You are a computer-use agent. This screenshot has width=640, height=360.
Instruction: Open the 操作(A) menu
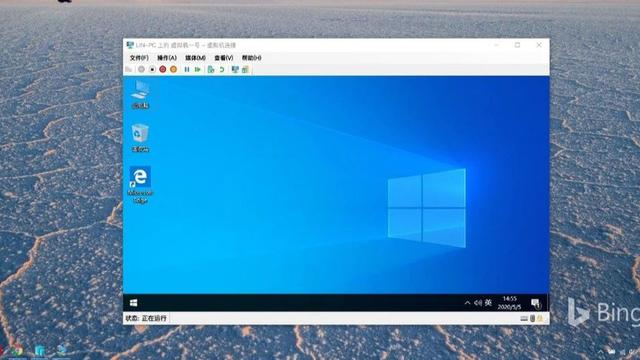[167, 58]
